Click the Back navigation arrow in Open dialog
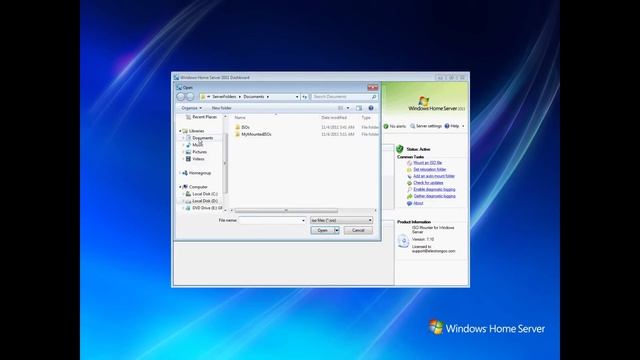Viewport: 640px width, 360px height. coord(181,97)
